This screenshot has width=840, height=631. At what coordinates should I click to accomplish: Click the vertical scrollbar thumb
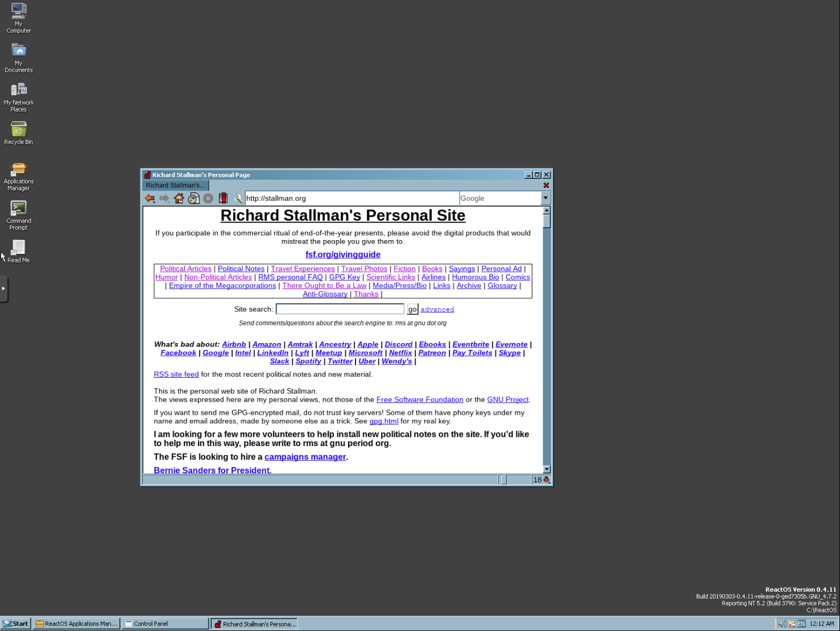tap(547, 221)
